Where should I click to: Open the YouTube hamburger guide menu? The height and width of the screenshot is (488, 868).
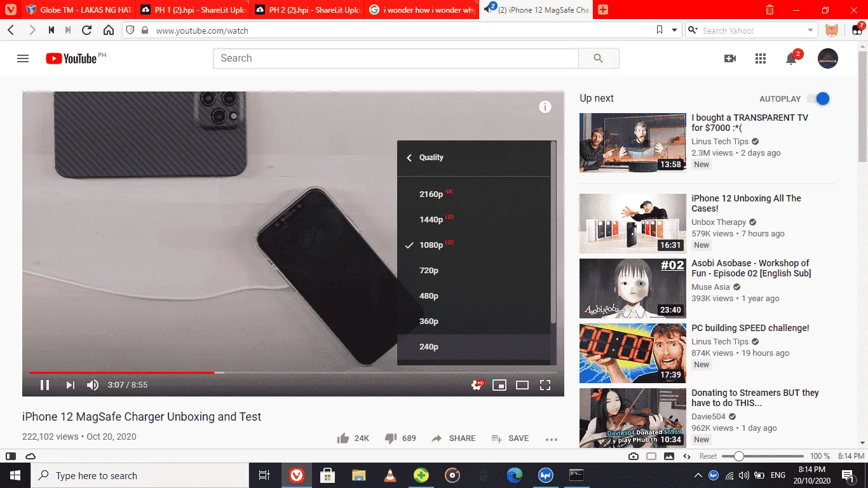[x=23, y=58]
